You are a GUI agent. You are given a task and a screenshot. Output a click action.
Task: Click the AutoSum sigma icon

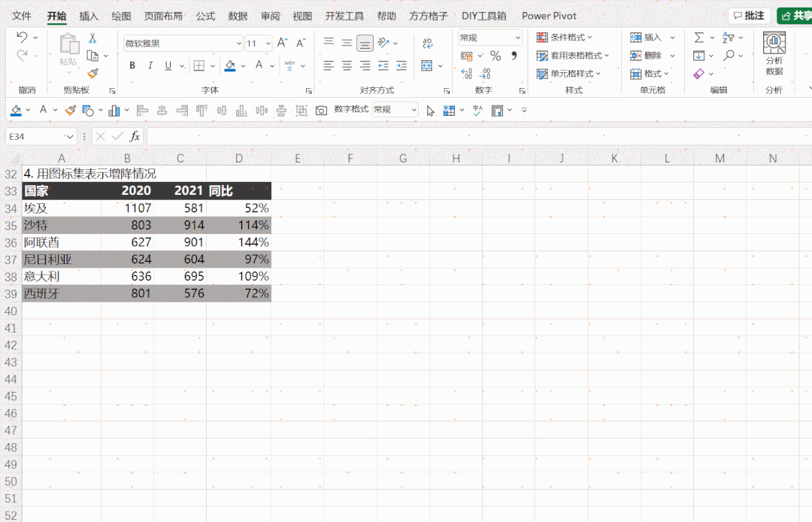click(x=699, y=38)
